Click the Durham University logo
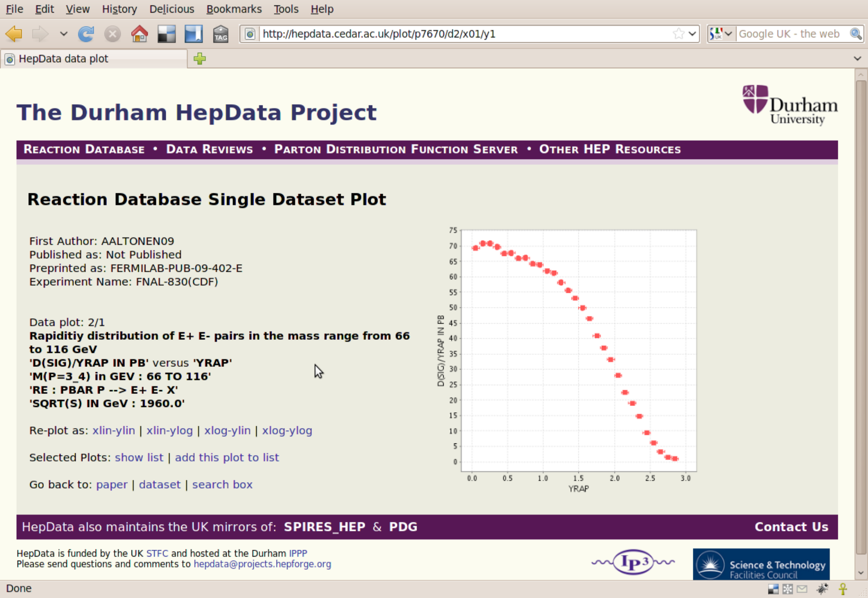This screenshot has height=598, width=868. coord(790,105)
